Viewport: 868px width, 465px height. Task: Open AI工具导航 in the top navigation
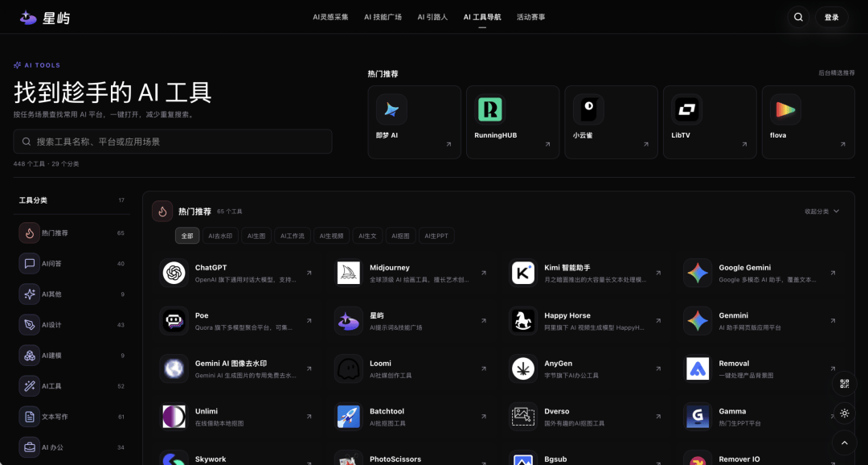[x=482, y=17]
